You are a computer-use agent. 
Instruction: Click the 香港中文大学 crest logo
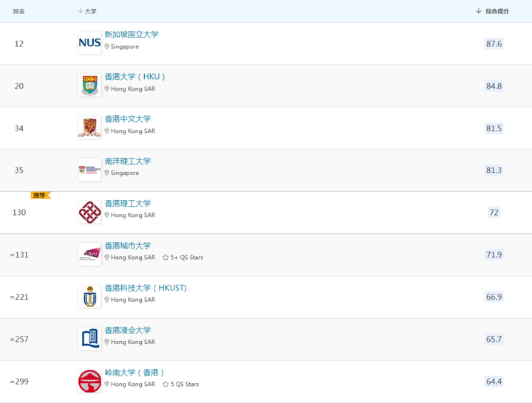tap(89, 128)
